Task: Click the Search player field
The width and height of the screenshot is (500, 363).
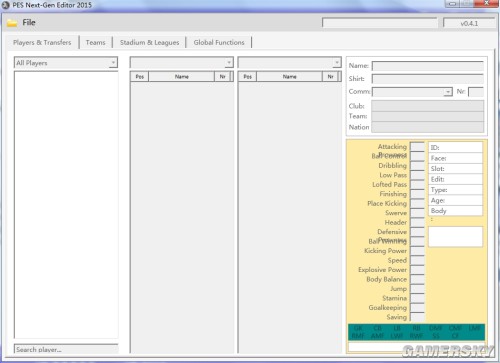Action: coord(66,349)
